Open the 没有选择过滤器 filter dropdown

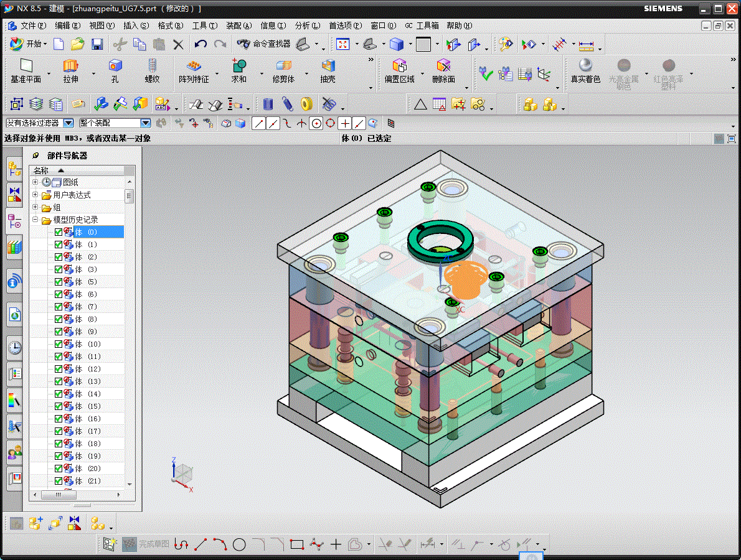(x=68, y=123)
